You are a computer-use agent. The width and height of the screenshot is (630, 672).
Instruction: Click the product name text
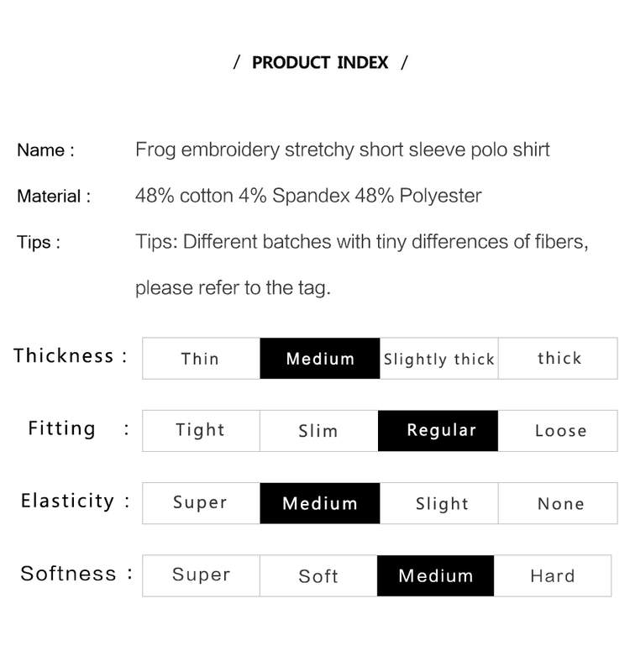point(343,150)
